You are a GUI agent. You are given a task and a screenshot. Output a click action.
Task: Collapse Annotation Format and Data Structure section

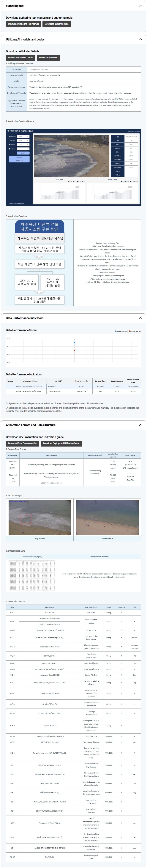(141, 425)
